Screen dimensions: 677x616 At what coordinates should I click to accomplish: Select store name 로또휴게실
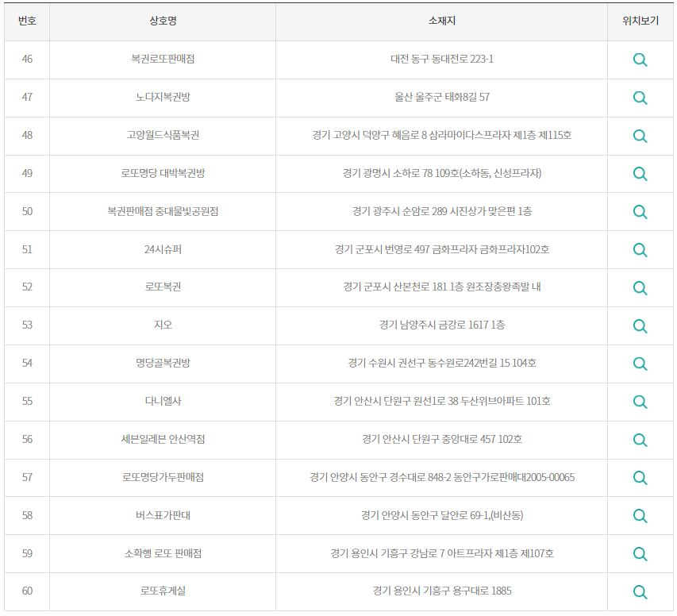point(163,591)
